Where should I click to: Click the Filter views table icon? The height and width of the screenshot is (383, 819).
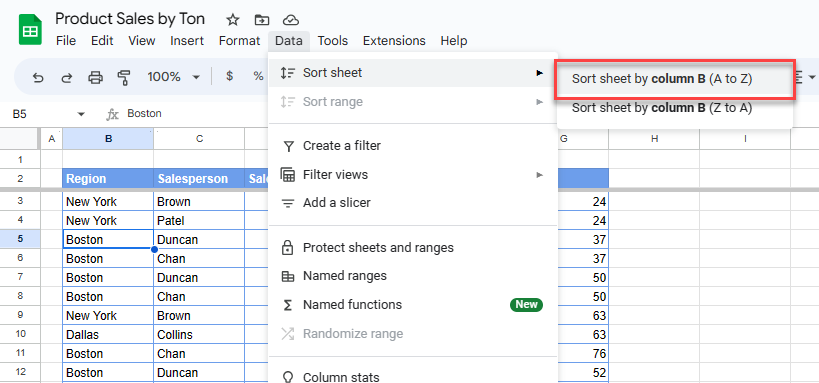288,175
